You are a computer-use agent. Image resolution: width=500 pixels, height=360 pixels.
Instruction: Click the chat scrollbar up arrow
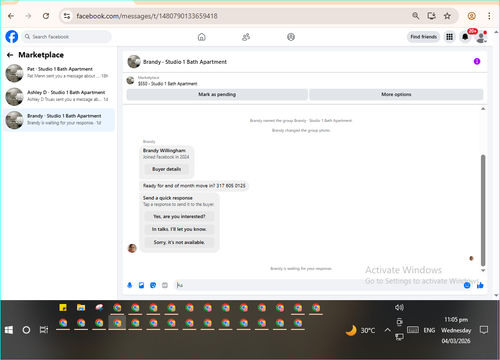pos(483,109)
